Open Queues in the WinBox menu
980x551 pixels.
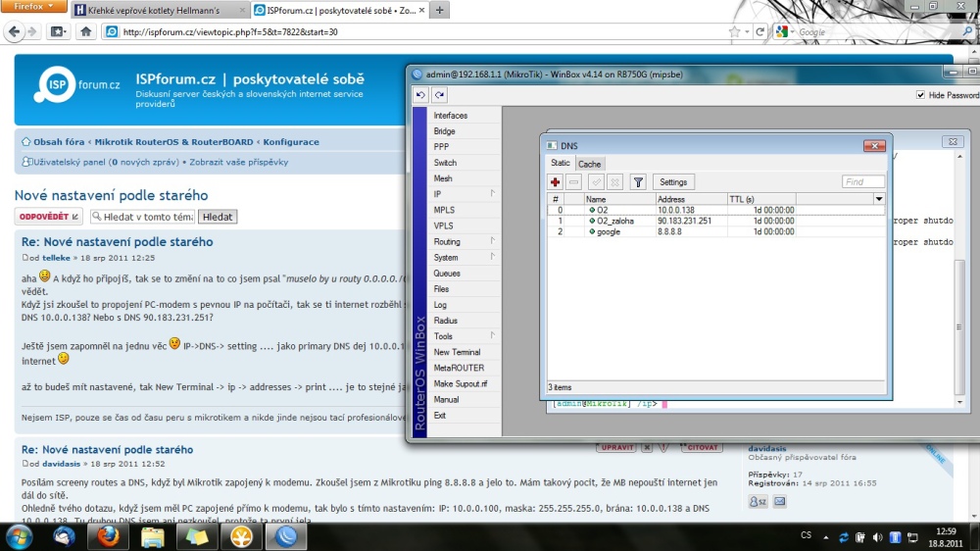point(447,274)
